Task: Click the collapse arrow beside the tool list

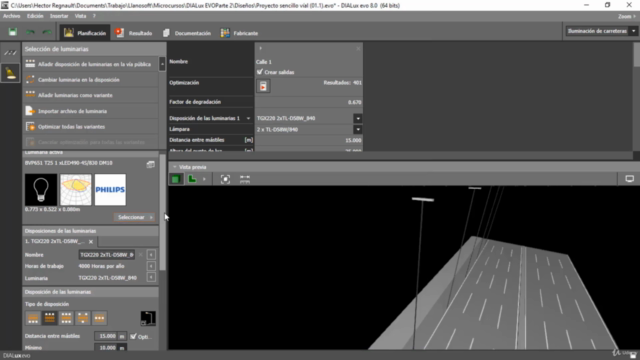Action: click(x=162, y=64)
